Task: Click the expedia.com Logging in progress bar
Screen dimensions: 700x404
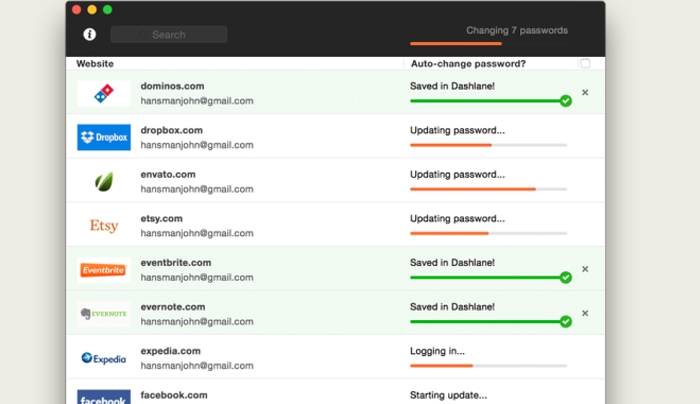Action: click(488, 366)
